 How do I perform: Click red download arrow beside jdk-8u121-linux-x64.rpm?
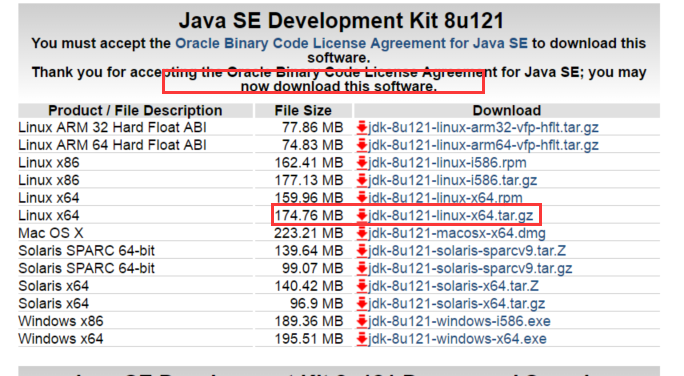point(362,198)
